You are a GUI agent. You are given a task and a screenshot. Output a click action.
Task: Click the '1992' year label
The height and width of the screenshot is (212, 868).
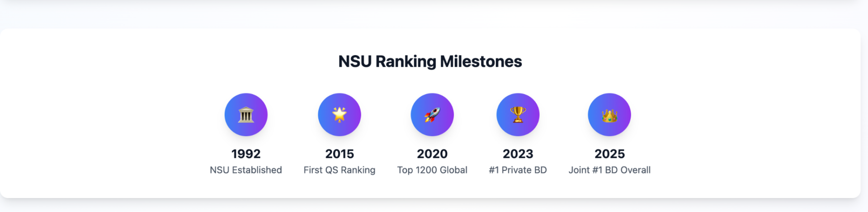point(246,154)
